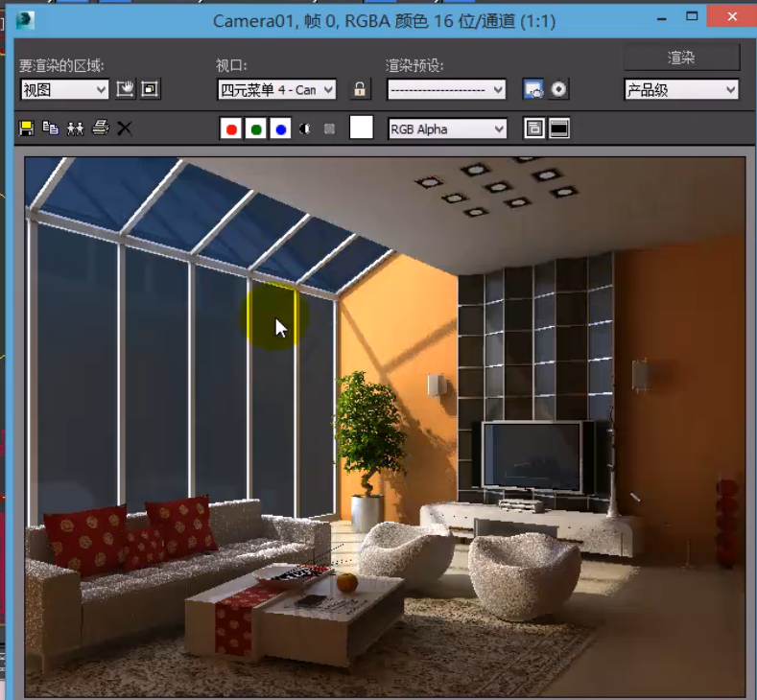Click the copy image icon
The height and width of the screenshot is (700, 757).
tap(50, 128)
